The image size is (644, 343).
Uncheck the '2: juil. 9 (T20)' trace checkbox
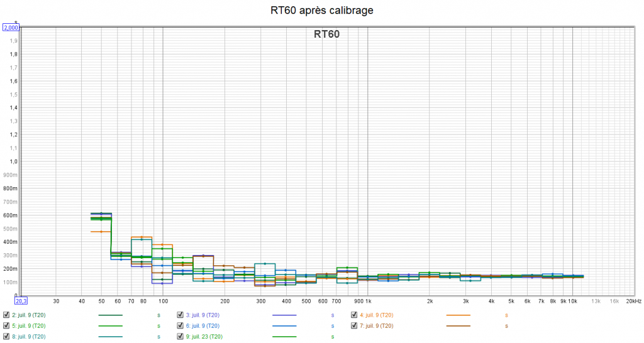pos(6,315)
